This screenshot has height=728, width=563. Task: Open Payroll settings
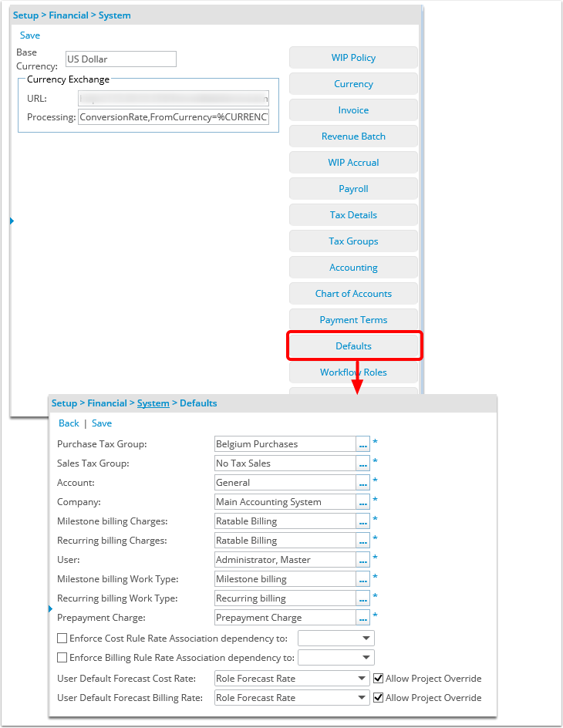point(353,189)
